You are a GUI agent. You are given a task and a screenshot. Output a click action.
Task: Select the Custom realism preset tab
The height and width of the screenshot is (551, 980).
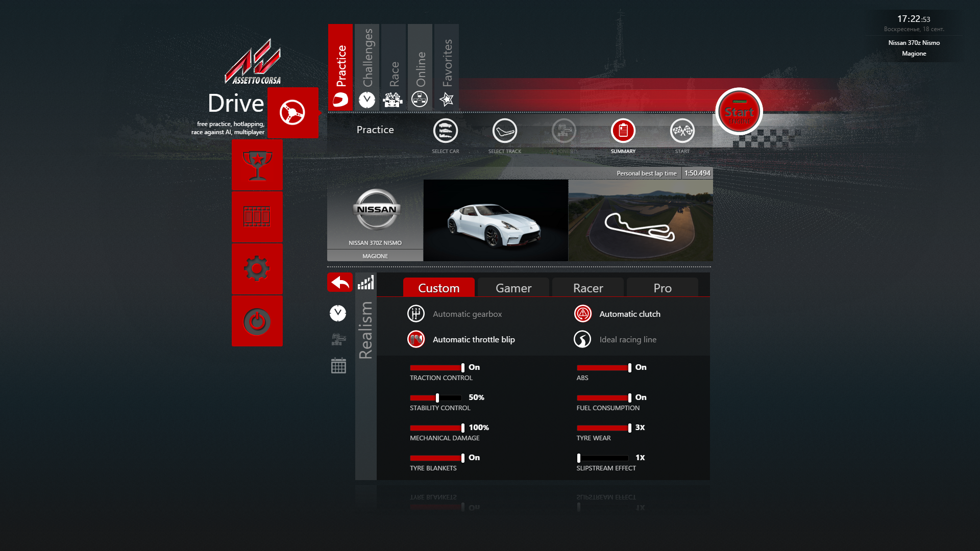[x=439, y=288]
